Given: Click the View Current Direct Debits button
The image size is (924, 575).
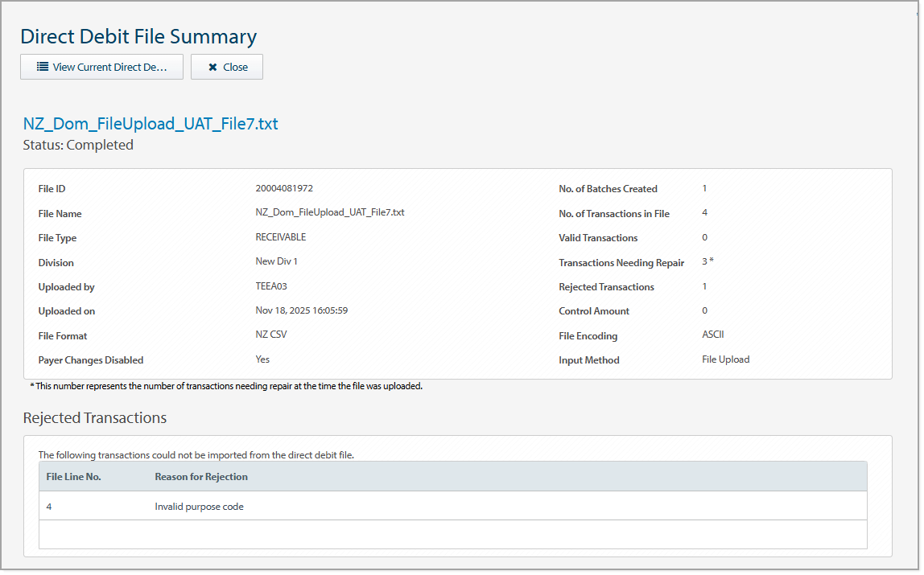Looking at the screenshot, I should [101, 67].
